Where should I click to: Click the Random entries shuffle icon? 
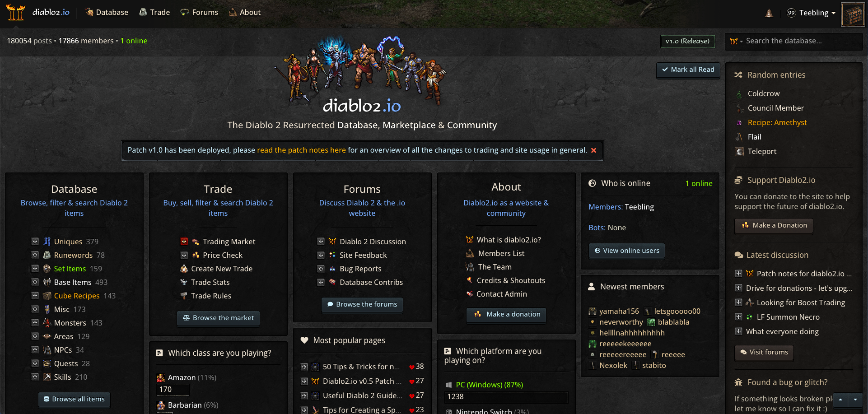738,75
